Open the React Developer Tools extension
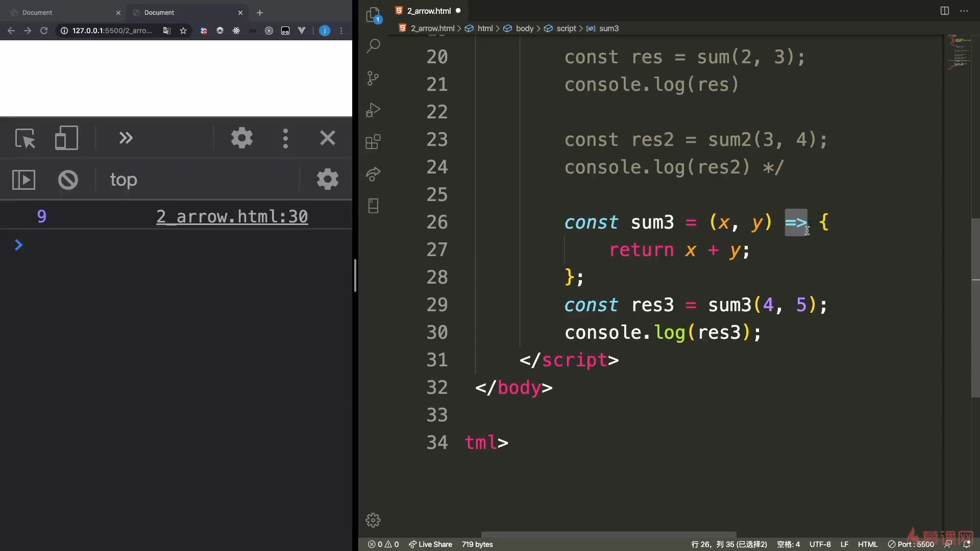Image resolution: width=980 pixels, height=551 pixels. (236, 31)
